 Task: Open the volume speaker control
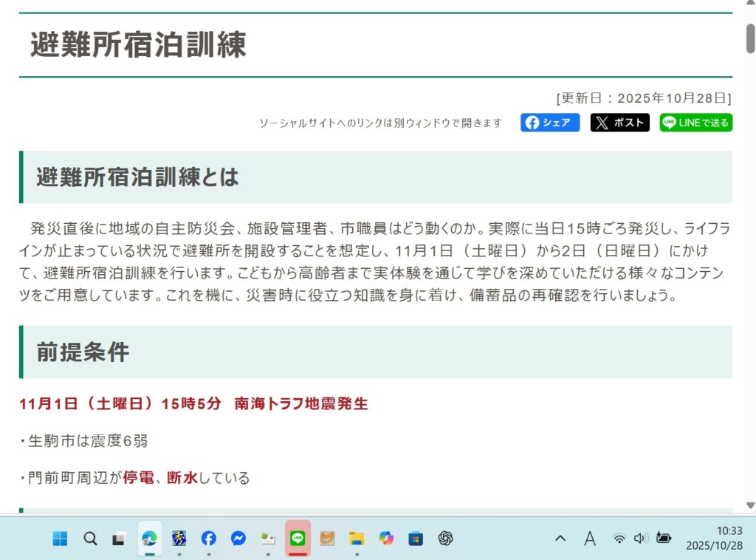(x=639, y=539)
